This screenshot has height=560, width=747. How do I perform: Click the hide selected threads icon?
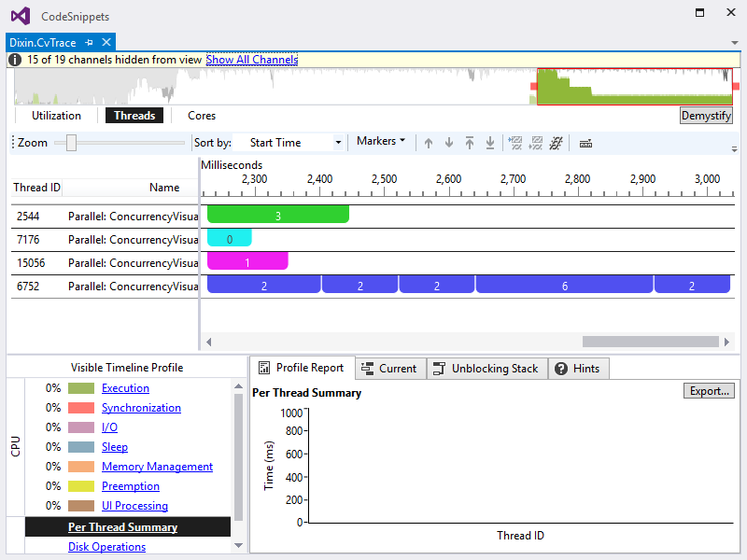tap(515, 143)
